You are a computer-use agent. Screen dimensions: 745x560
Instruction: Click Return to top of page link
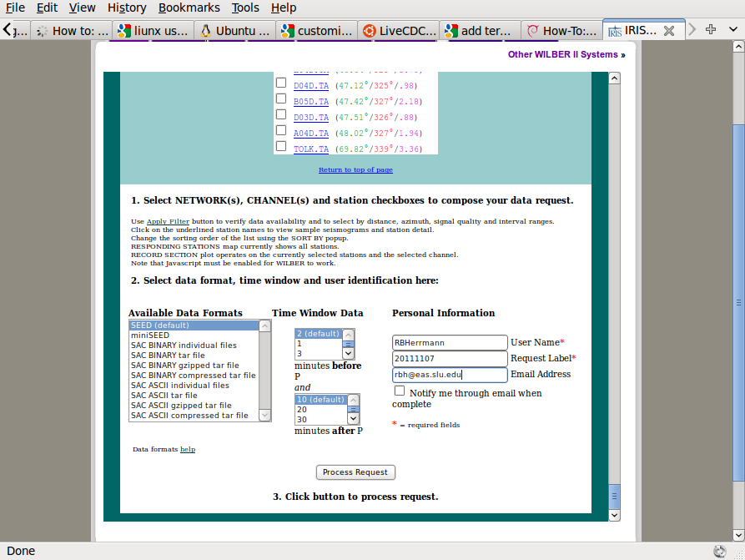point(355,169)
